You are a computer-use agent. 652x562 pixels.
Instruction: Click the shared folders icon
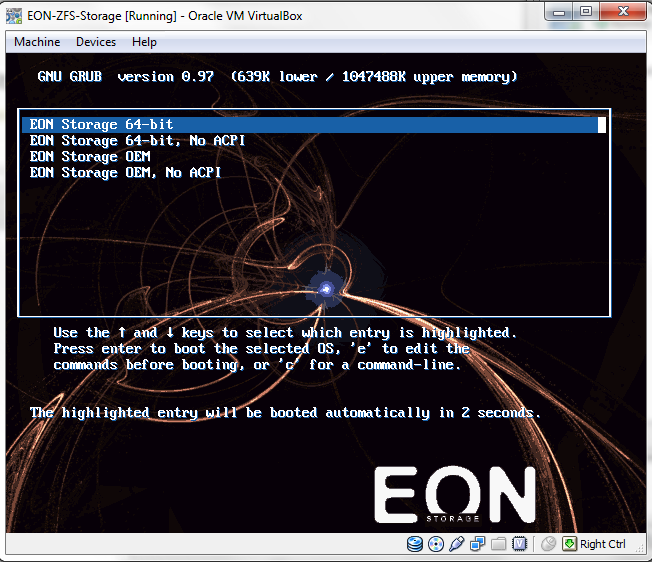click(x=498, y=544)
